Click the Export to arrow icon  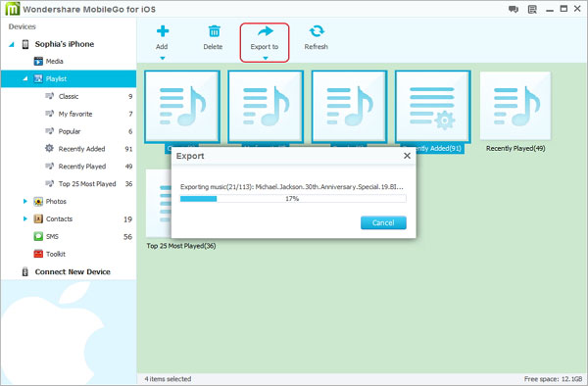point(266,31)
